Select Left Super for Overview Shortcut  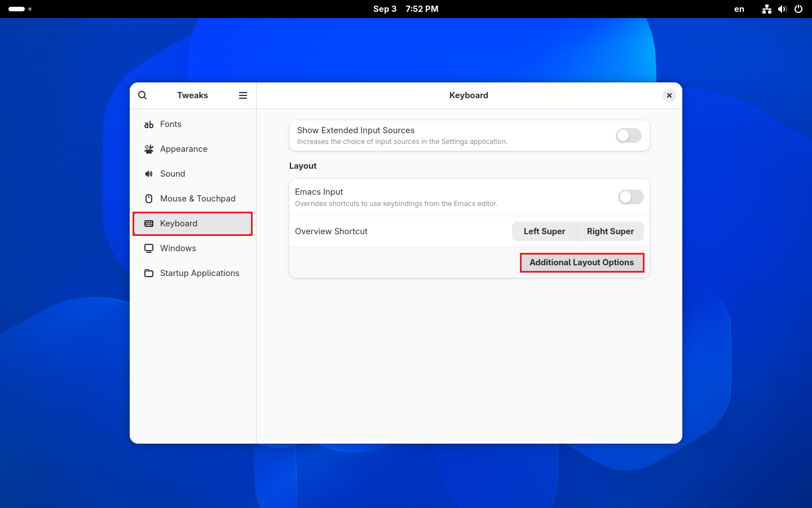click(x=545, y=231)
